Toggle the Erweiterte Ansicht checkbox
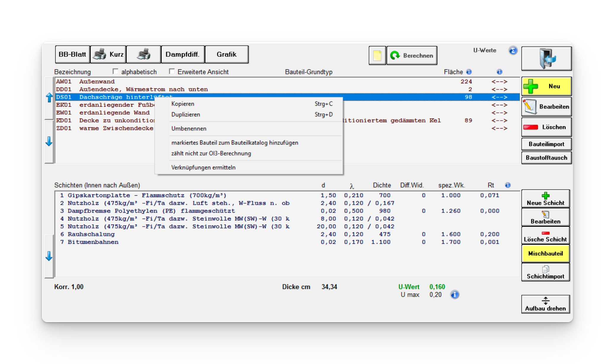The width and height of the screenshot is (615, 364). (x=172, y=71)
